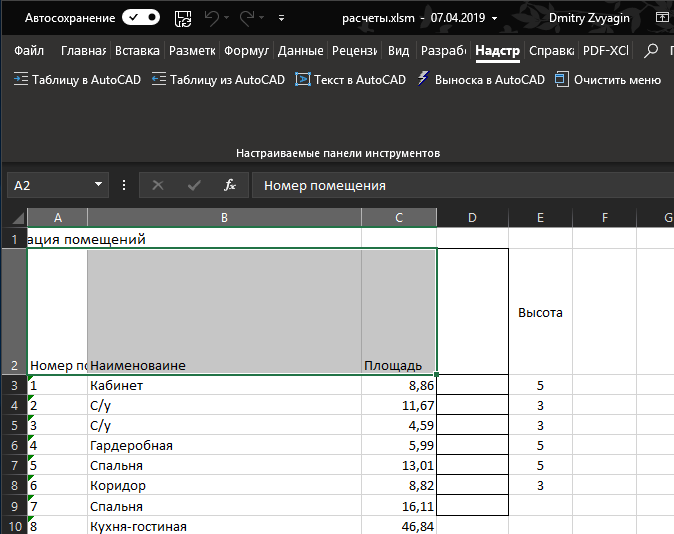Select the Надстройки tab

click(x=497, y=51)
